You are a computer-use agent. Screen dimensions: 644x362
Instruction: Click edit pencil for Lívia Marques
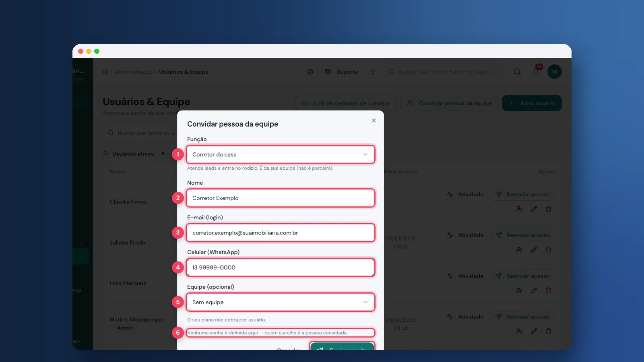[x=534, y=290]
